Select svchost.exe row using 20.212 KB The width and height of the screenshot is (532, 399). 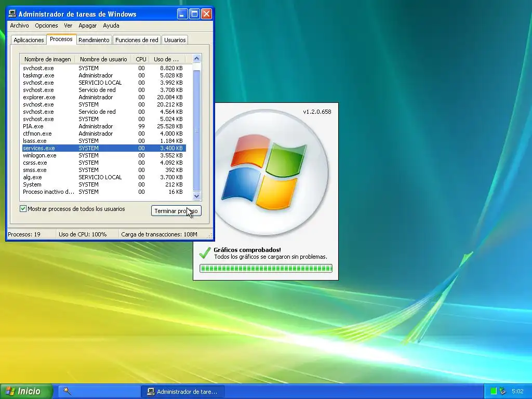click(103, 104)
